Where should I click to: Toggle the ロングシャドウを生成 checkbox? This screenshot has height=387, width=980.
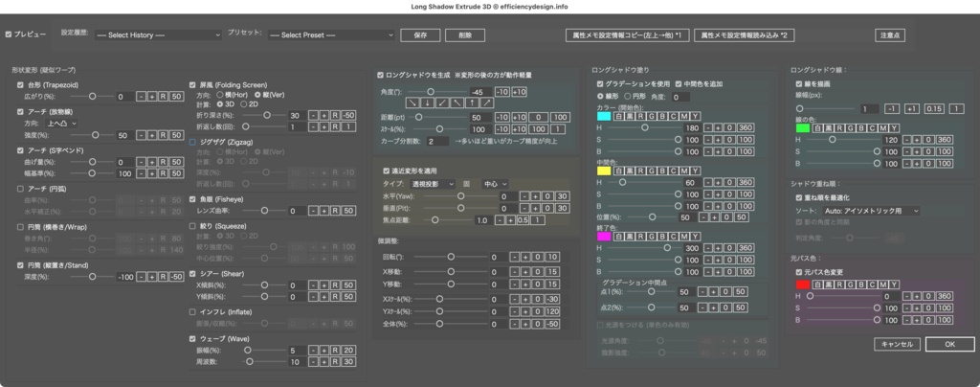381,75
